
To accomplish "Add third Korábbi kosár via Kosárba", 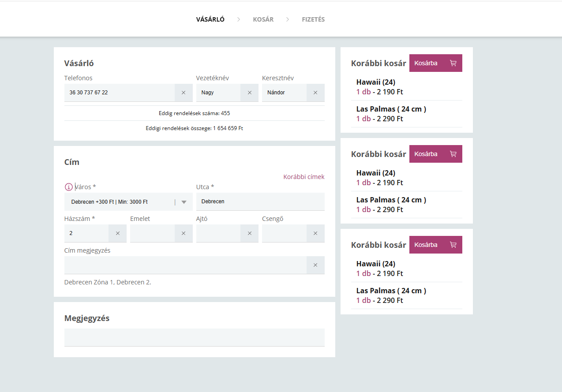I will tap(435, 245).
